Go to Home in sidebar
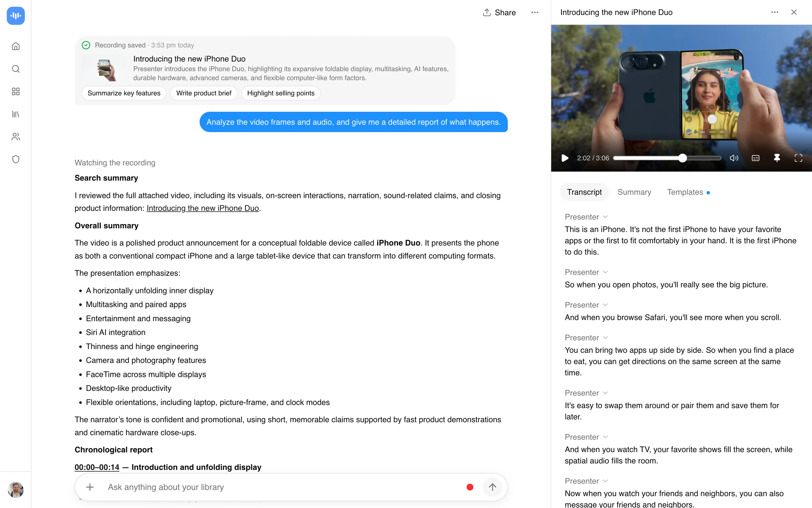812x508 pixels. [16, 46]
